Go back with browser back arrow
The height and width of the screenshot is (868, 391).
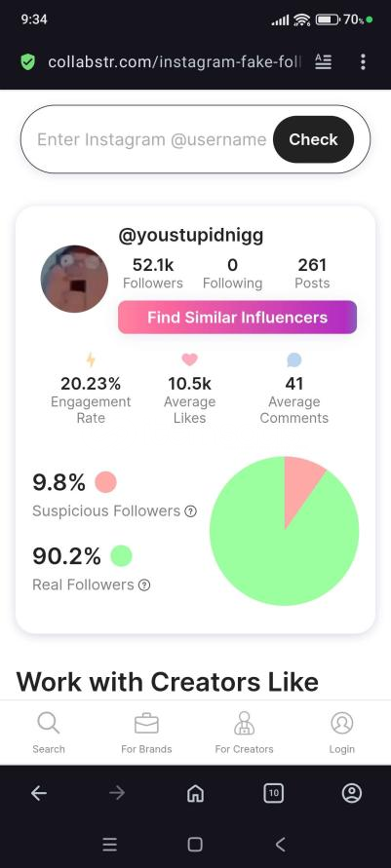(x=39, y=794)
